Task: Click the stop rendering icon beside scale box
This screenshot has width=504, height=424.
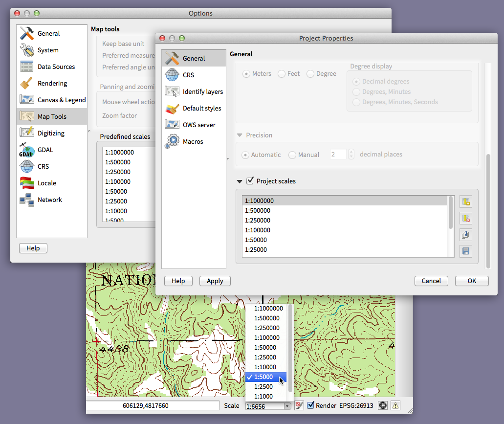Action: click(299, 405)
